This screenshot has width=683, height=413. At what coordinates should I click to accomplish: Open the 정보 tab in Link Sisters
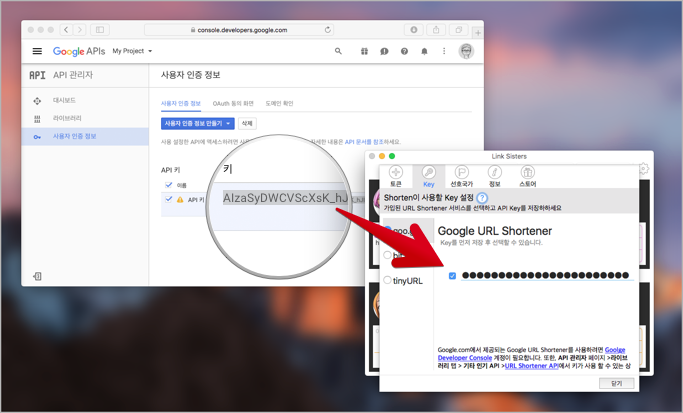[x=494, y=176]
